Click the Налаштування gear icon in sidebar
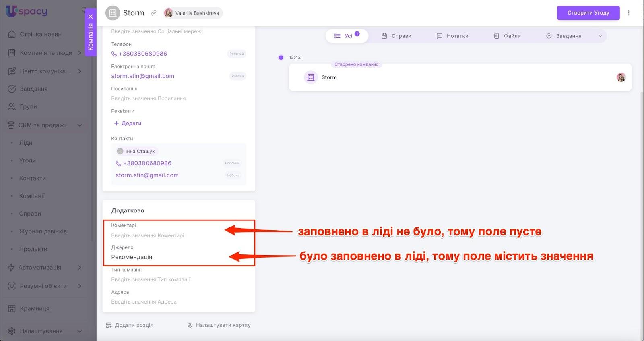 (12, 331)
